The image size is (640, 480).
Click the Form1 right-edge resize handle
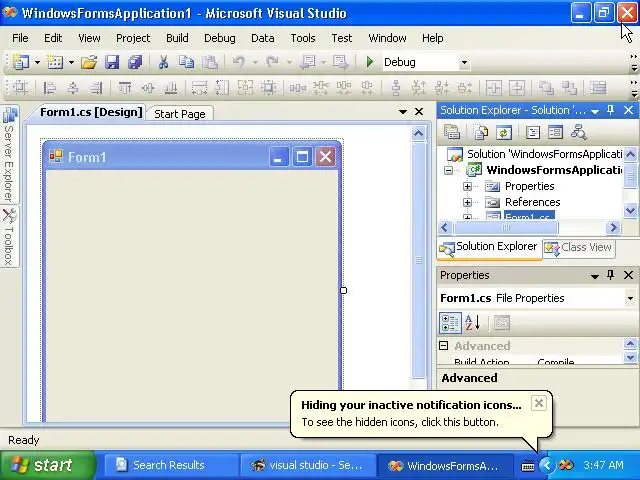343,290
